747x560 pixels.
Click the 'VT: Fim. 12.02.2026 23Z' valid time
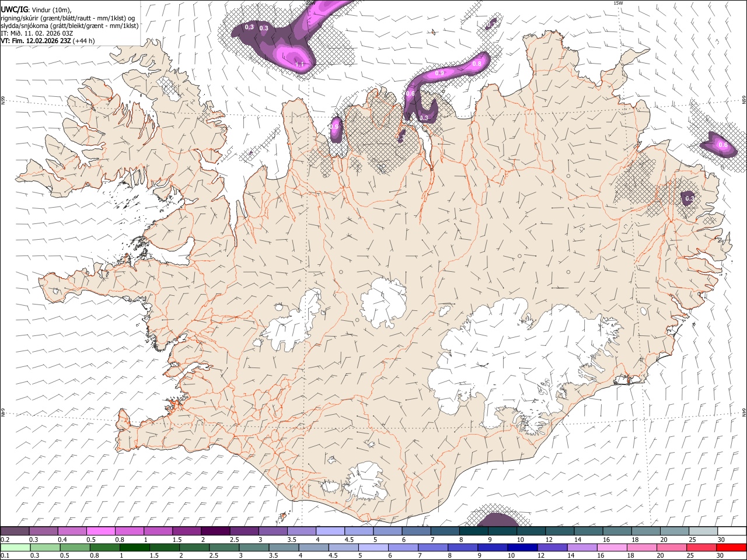click(x=36, y=41)
